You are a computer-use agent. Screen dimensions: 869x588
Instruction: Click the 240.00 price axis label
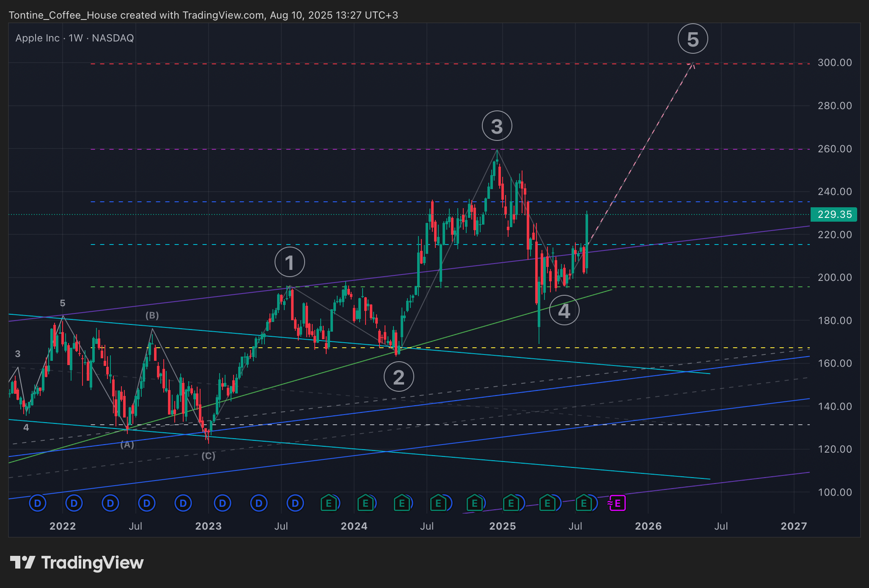(835, 192)
